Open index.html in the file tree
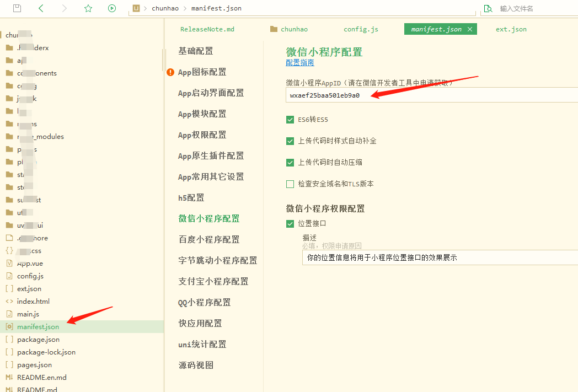Image resolution: width=578 pixels, height=392 pixels. (33, 302)
